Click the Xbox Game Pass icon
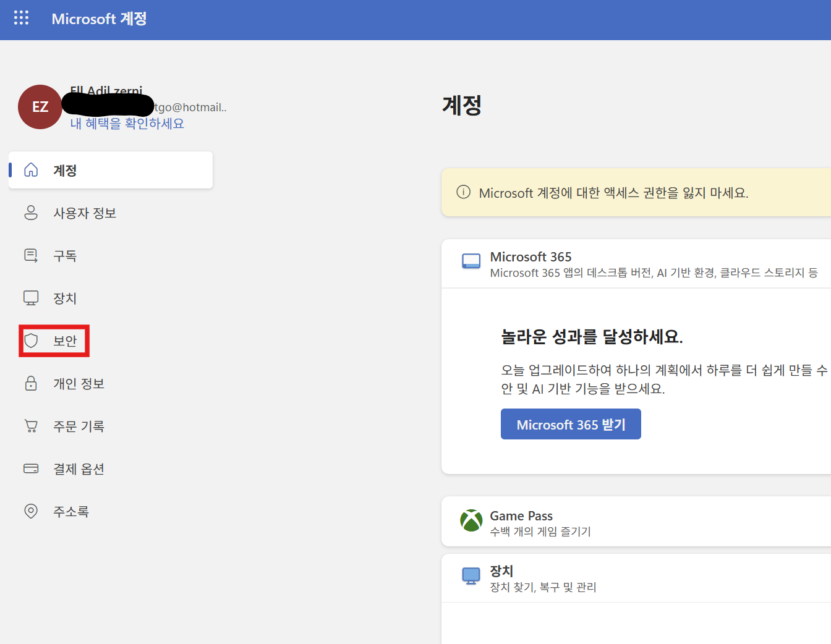Viewport: 831px width, 644px height. pyautogui.click(x=471, y=520)
